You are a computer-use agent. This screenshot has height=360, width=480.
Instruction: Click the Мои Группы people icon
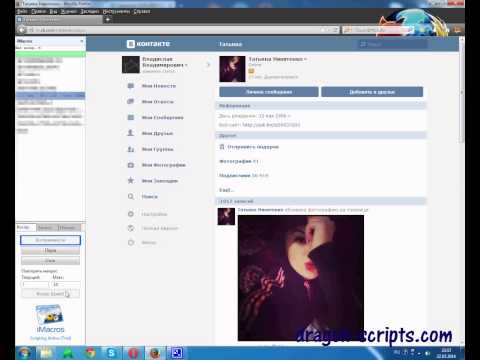[131, 149]
